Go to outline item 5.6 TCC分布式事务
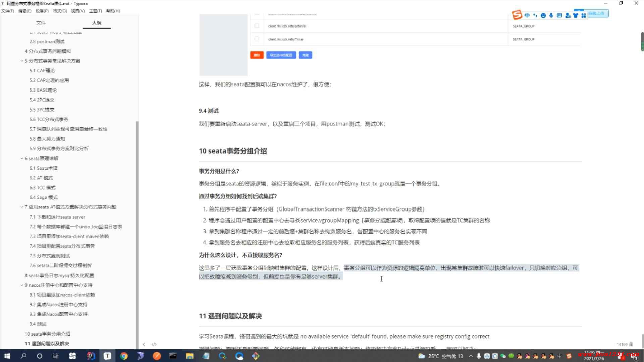The image size is (644, 362). point(49,119)
